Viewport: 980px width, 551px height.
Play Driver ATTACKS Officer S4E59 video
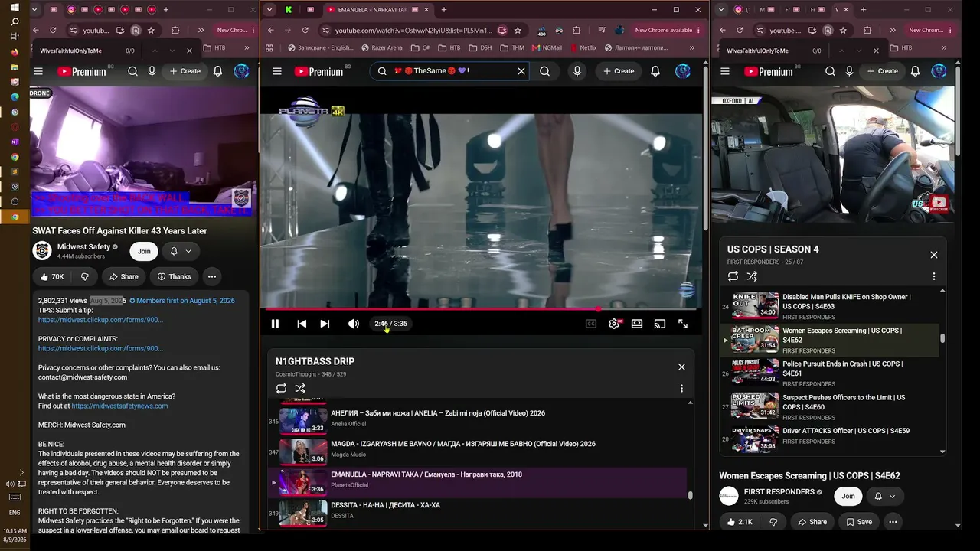click(831, 439)
